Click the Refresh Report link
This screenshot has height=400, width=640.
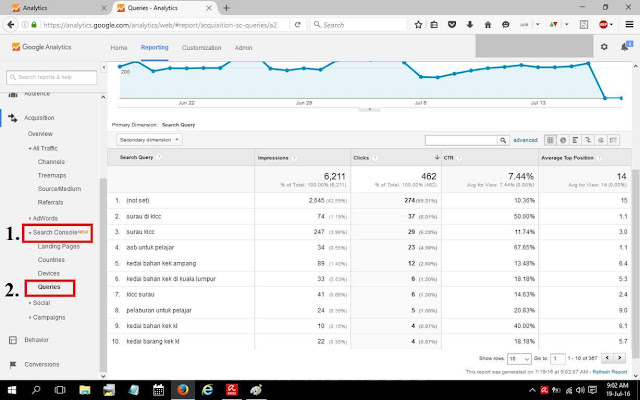[x=610, y=372]
